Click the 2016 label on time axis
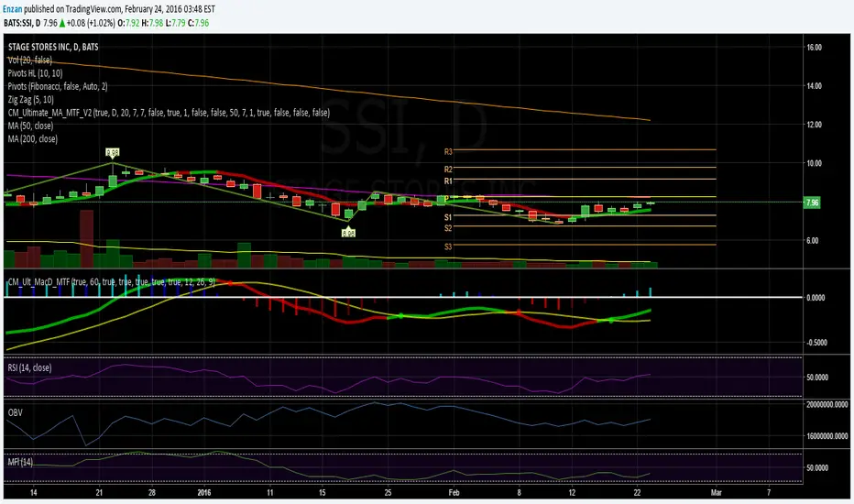 click(x=204, y=493)
